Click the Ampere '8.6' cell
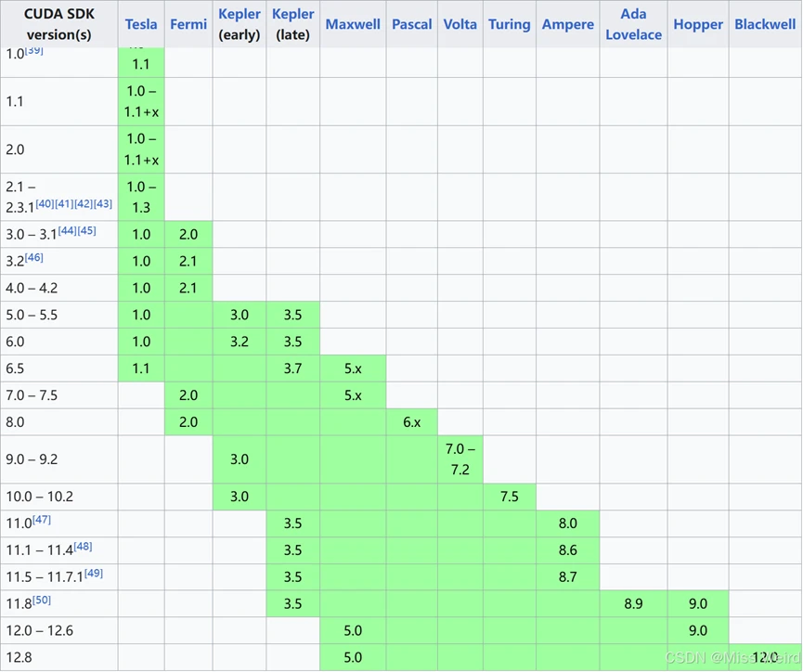This screenshot has width=803, height=672. pos(568,550)
